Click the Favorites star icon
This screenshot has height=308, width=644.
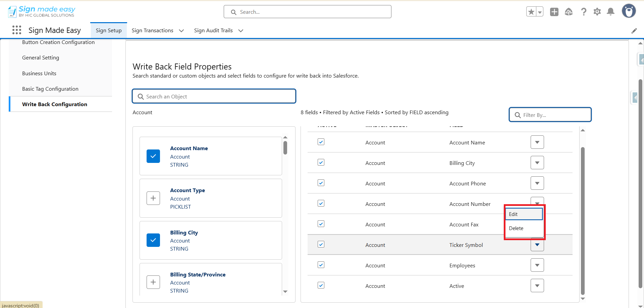531,12
